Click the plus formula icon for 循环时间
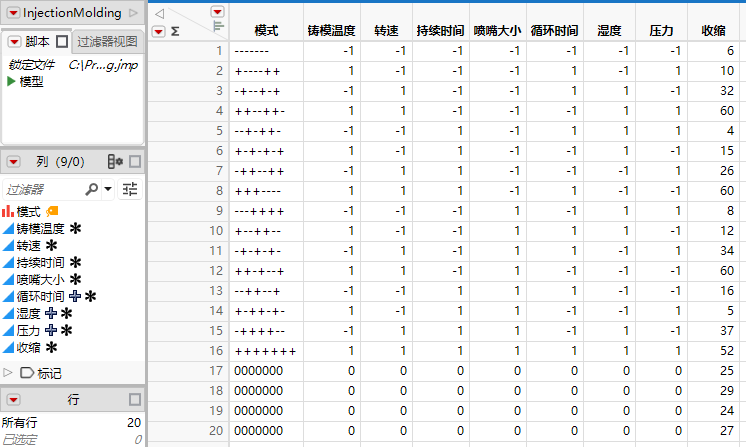The height and width of the screenshot is (447, 746). 75,296
